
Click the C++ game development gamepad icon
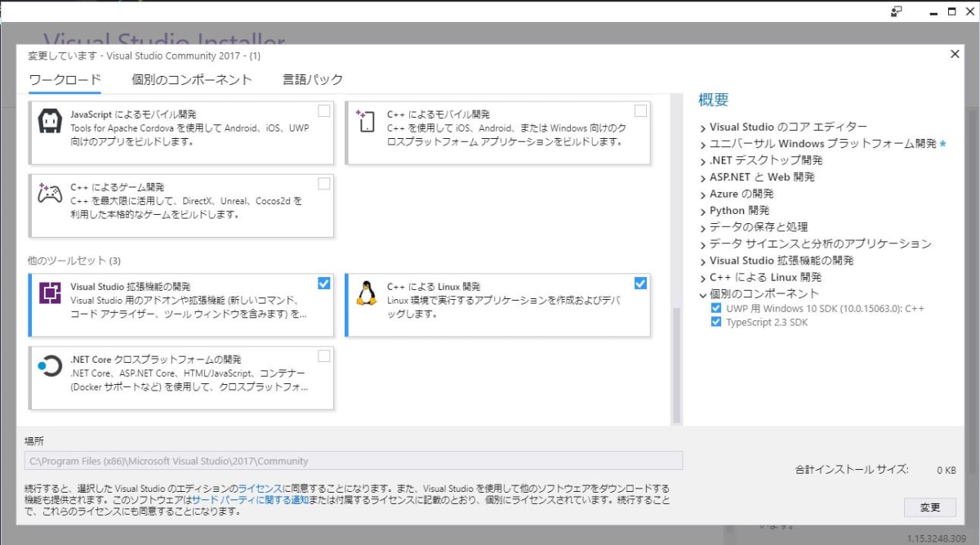(x=50, y=194)
